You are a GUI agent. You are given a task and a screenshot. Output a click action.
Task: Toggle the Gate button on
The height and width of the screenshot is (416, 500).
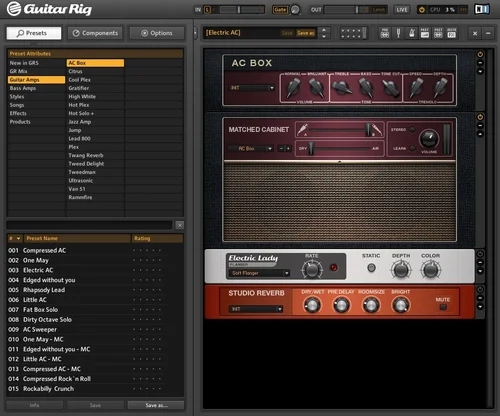point(280,10)
